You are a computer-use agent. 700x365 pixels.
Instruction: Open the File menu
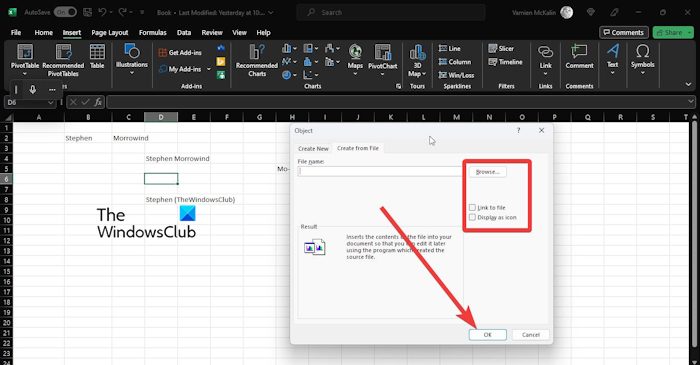(x=16, y=33)
